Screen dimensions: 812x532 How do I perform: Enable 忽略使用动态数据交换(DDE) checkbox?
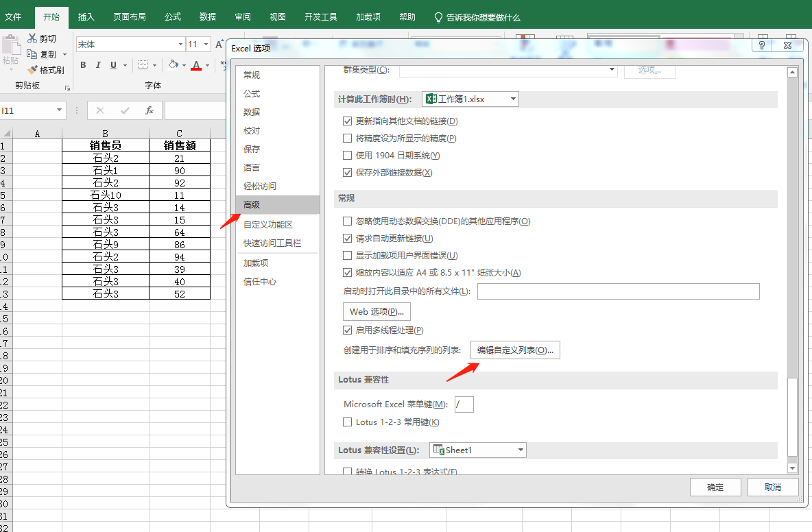(348, 221)
